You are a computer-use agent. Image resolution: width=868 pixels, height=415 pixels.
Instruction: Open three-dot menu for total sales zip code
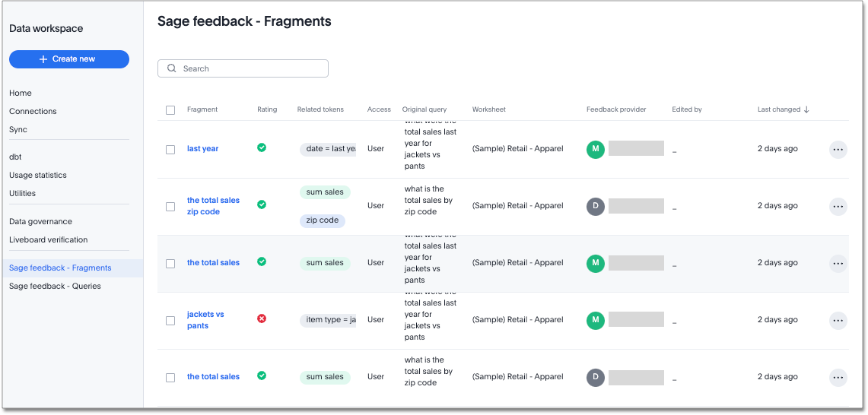[838, 207]
